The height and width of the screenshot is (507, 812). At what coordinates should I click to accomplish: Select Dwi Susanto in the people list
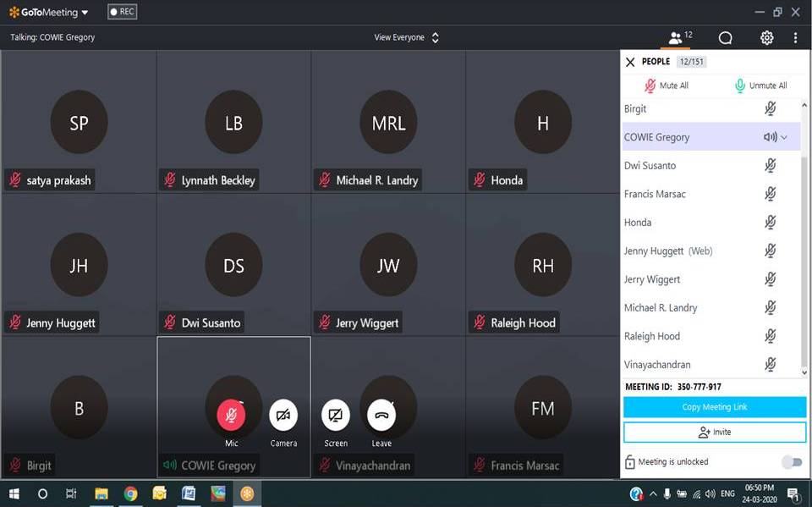coord(650,166)
